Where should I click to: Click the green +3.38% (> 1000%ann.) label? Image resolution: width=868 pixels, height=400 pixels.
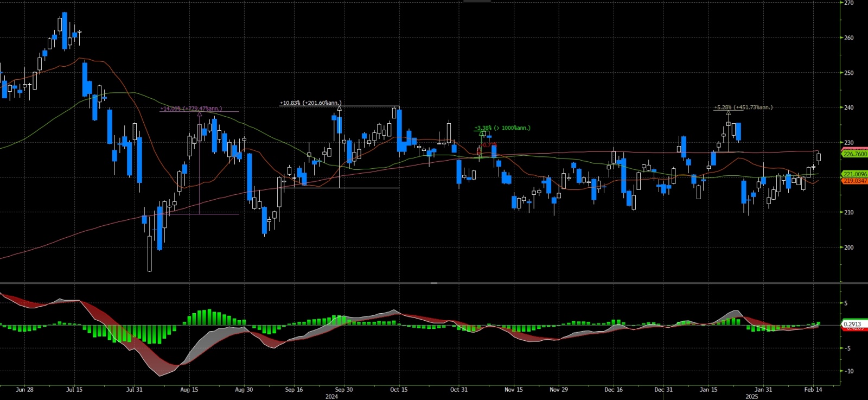pyautogui.click(x=502, y=128)
